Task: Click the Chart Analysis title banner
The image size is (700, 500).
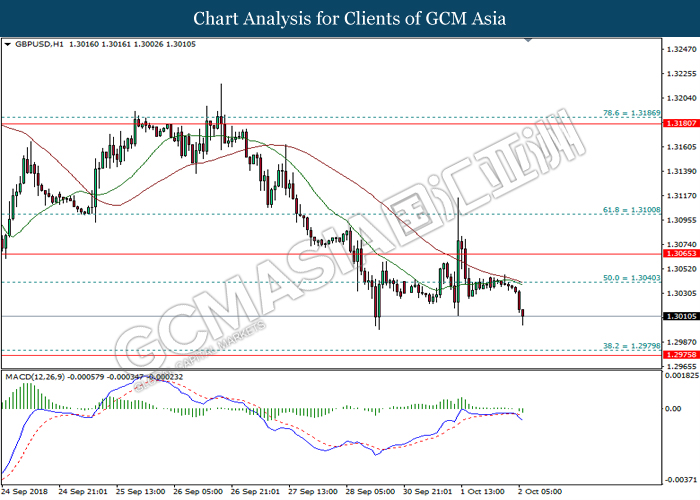Action: point(350,18)
